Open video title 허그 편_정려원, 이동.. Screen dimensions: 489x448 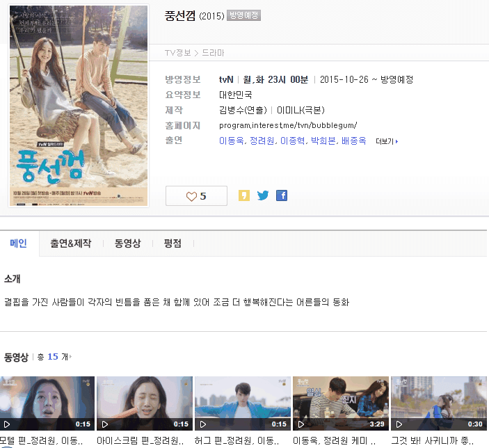[237, 440]
